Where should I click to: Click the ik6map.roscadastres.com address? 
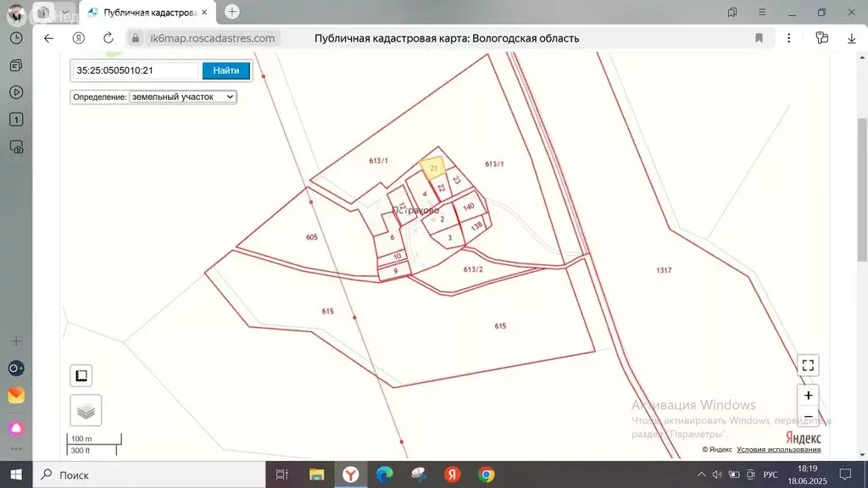coord(213,38)
